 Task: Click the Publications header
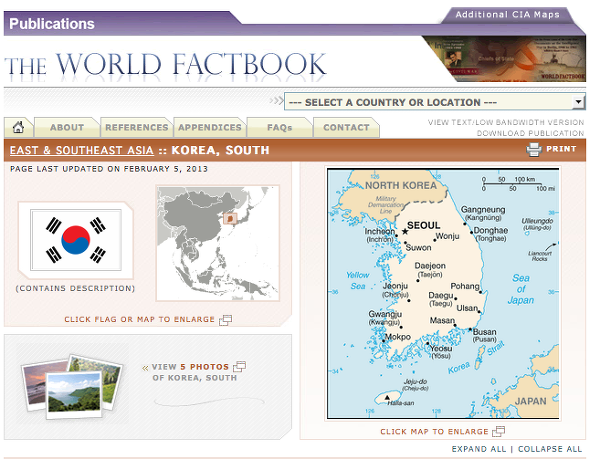click(x=52, y=24)
